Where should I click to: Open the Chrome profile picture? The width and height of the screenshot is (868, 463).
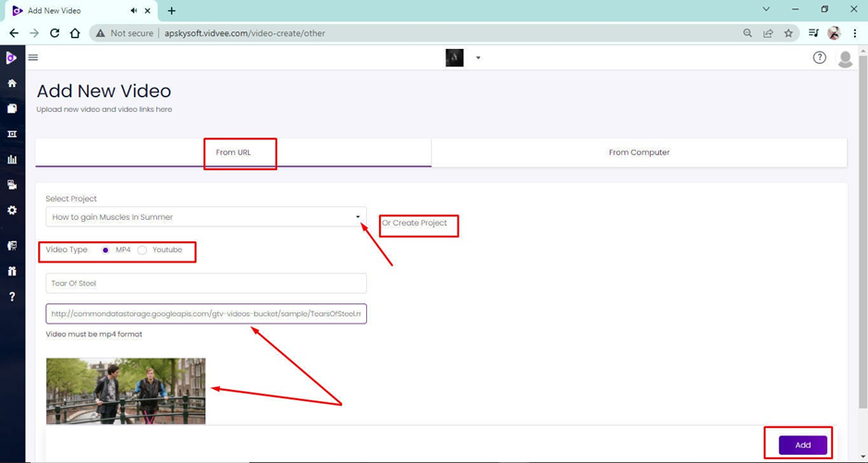pyautogui.click(x=834, y=33)
